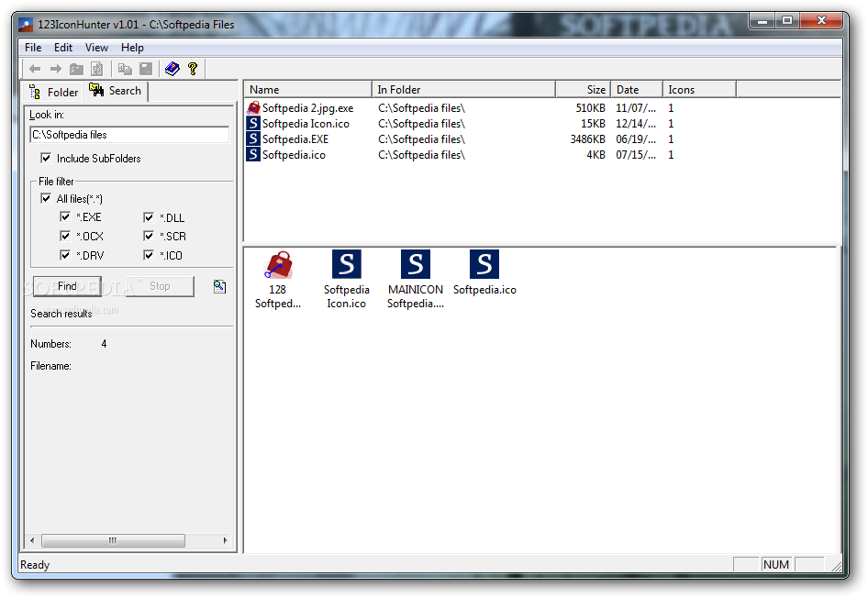Click the 4KB size cell

tap(595, 154)
